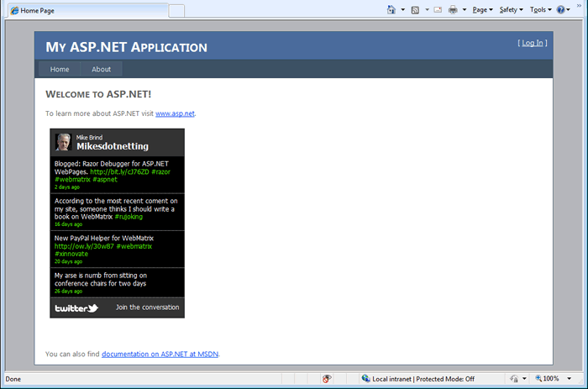
Task: Click the #aspnet hashtag
Action: (105, 179)
